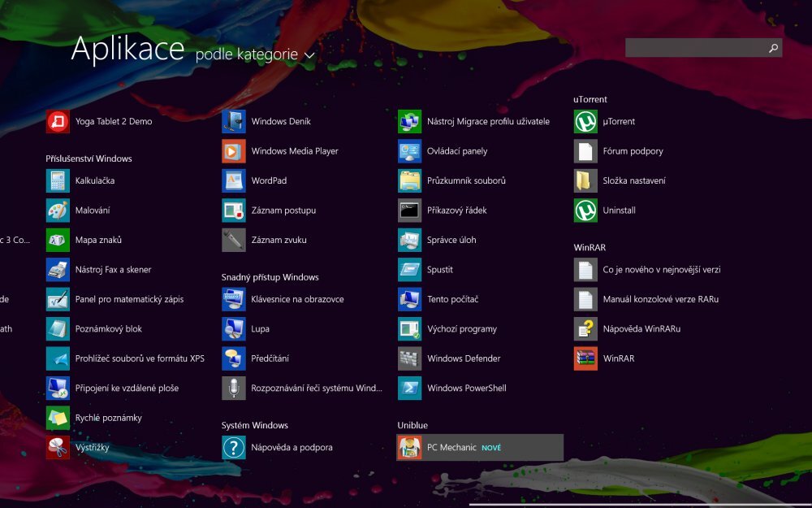Select the PC Mechanic app entry
The height and width of the screenshot is (508, 812).
click(479, 448)
